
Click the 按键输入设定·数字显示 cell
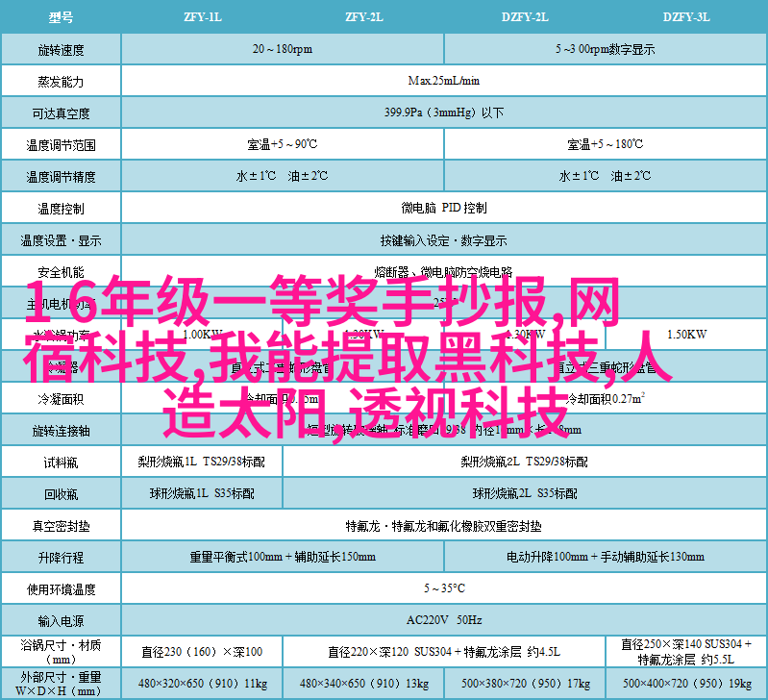coord(443,240)
